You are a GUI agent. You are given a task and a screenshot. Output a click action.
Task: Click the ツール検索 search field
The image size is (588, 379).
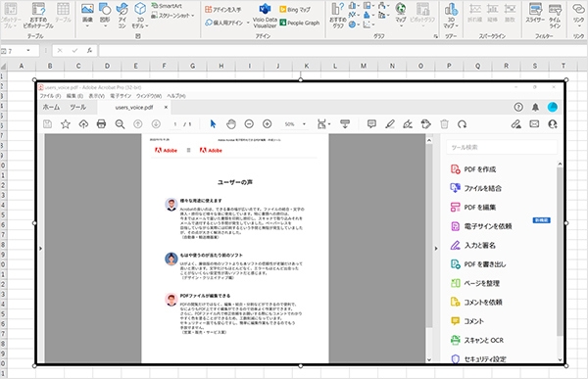coord(502,147)
